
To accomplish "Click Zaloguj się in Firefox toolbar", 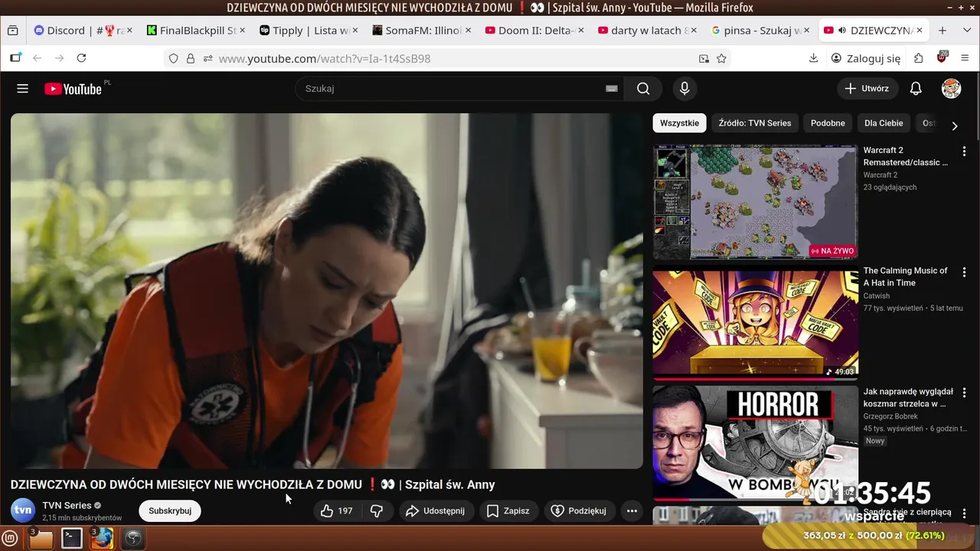I will tap(865, 58).
